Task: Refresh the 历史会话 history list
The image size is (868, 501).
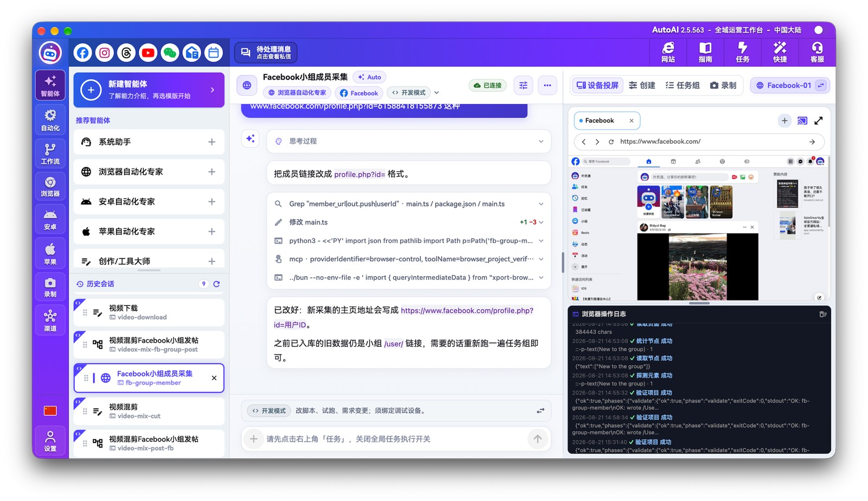Action: pyautogui.click(x=216, y=284)
